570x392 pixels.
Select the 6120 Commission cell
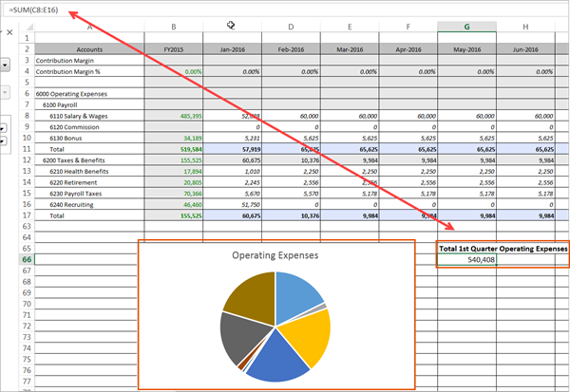coord(89,127)
